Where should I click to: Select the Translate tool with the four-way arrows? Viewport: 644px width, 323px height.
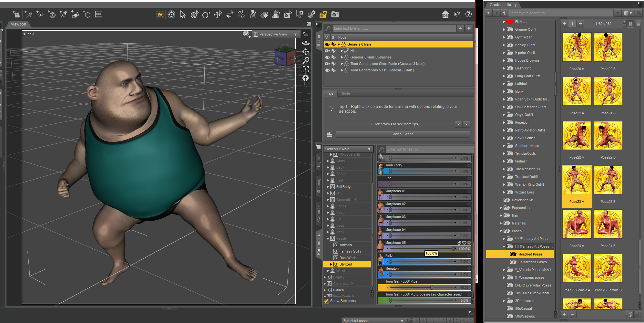point(218,15)
